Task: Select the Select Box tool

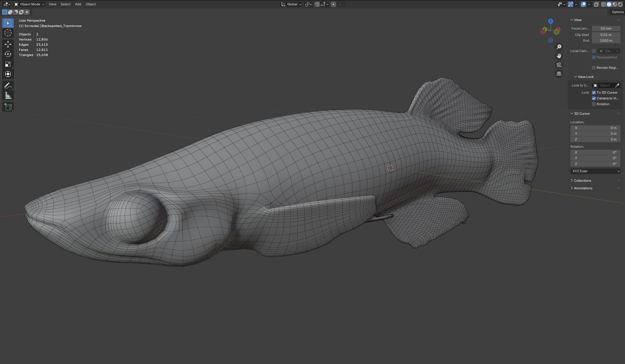Action: point(8,23)
